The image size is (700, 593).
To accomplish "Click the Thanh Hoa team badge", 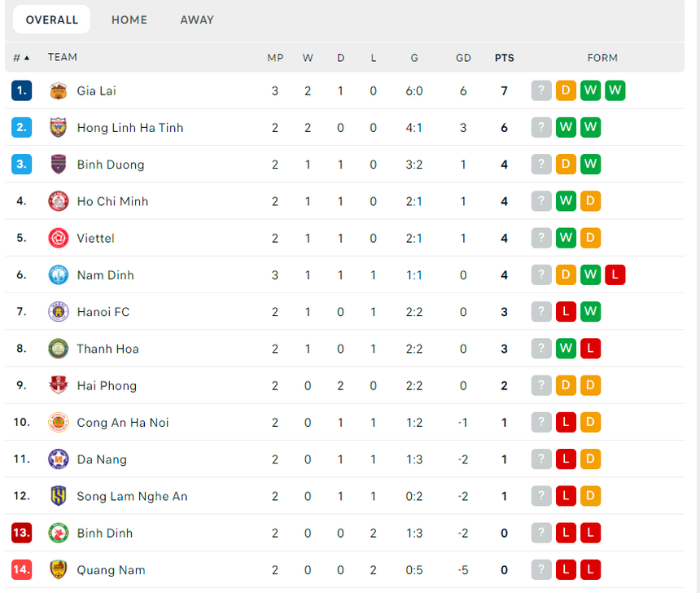I will pyautogui.click(x=58, y=348).
